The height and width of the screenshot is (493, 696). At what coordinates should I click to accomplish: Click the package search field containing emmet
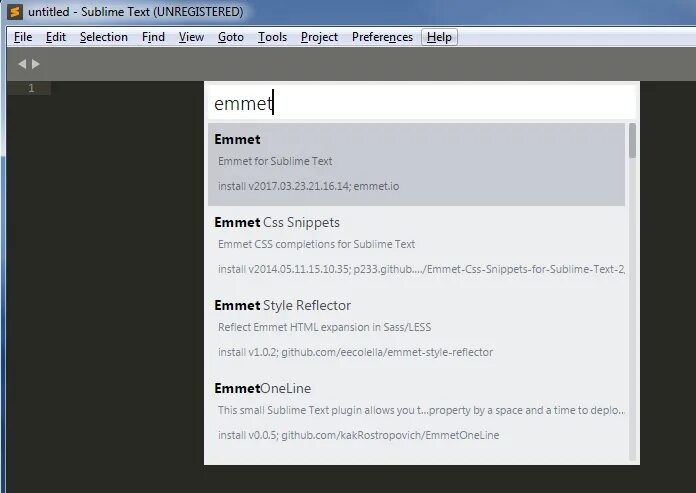point(421,103)
